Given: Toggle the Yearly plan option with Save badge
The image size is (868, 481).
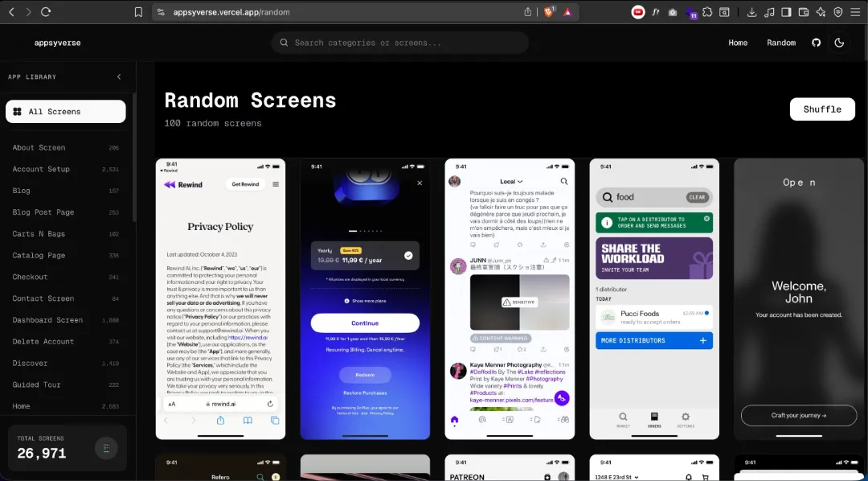Looking at the screenshot, I should click(366, 254).
